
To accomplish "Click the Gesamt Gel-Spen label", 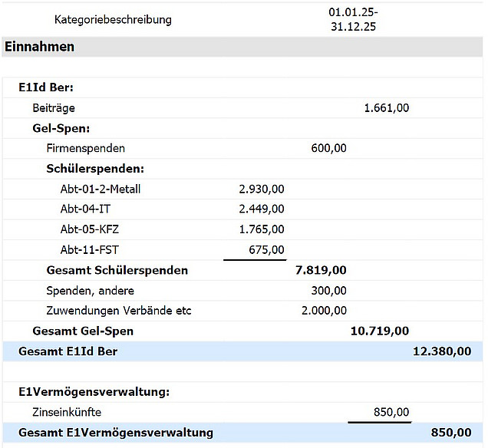I will pyautogui.click(x=83, y=331).
